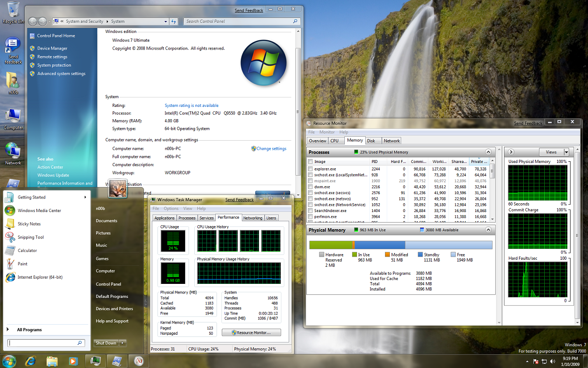Viewport: 588px width, 368px height.
Task: Click the Start menu search box
Action: tap(42, 343)
